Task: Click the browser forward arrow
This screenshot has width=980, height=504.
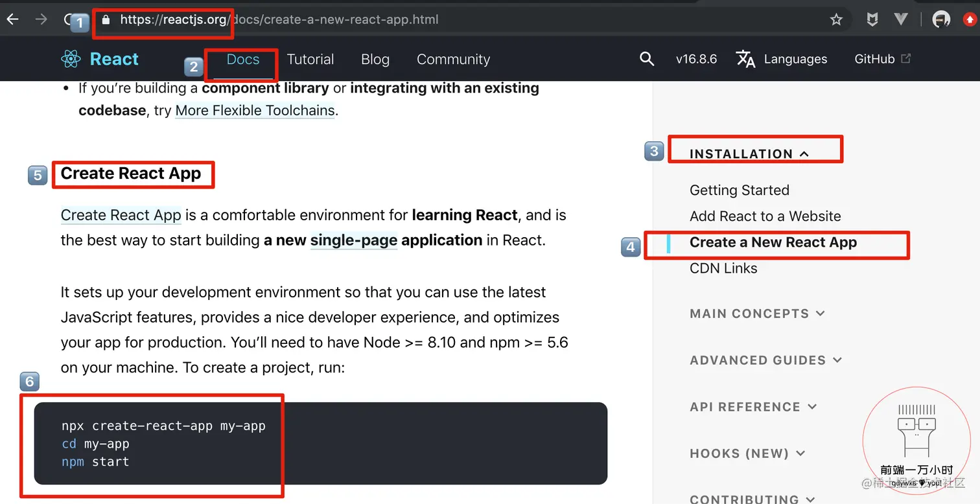Action: (41, 19)
